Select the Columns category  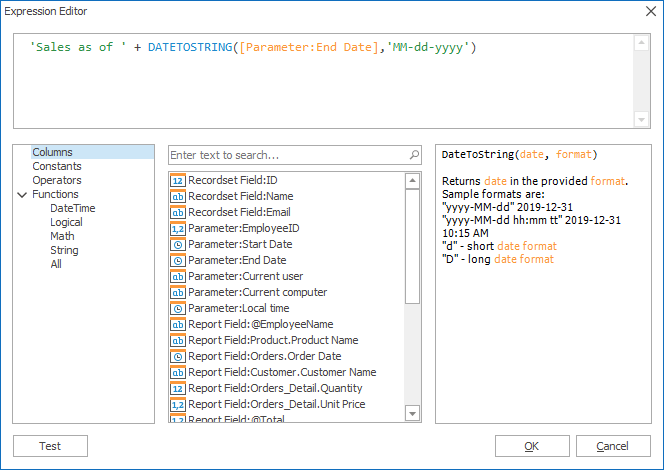tap(52, 152)
